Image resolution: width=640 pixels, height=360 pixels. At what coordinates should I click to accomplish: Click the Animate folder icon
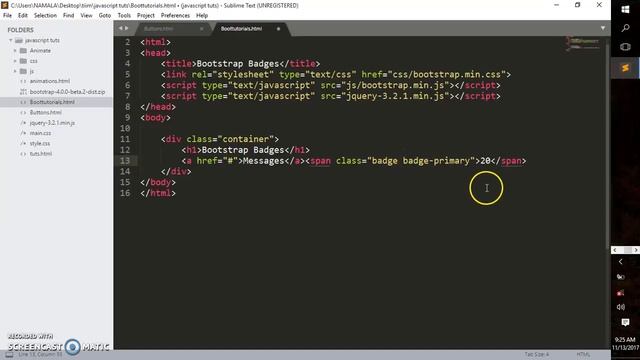(x=23, y=51)
